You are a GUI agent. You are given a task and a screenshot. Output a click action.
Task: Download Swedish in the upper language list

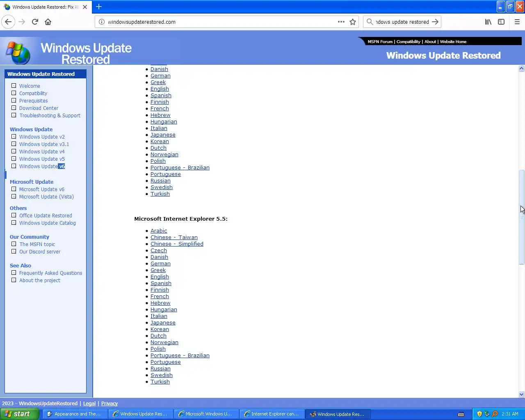[x=162, y=187]
